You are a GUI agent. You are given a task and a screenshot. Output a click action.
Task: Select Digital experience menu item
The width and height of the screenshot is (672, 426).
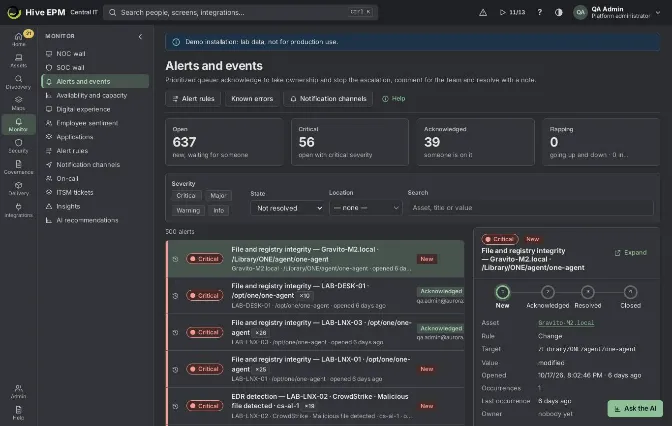click(95, 109)
